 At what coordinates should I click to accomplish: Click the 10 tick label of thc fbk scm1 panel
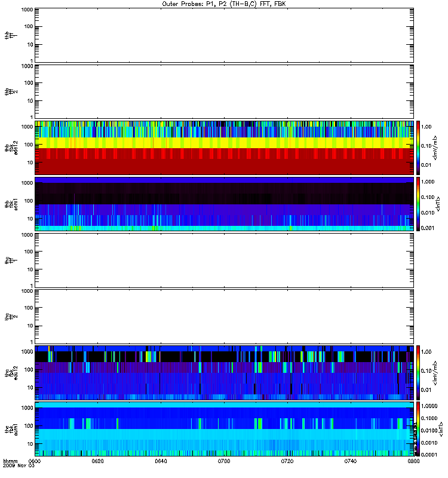30,444
